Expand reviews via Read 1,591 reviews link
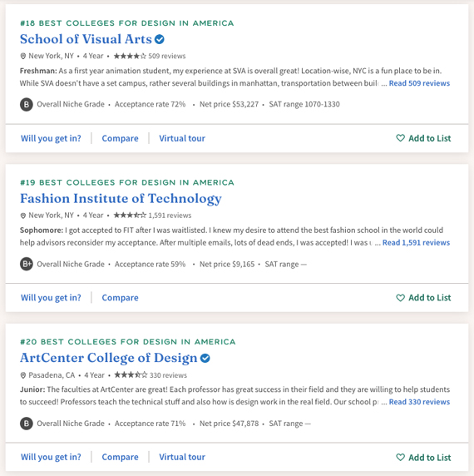This screenshot has height=476, width=474. click(416, 242)
